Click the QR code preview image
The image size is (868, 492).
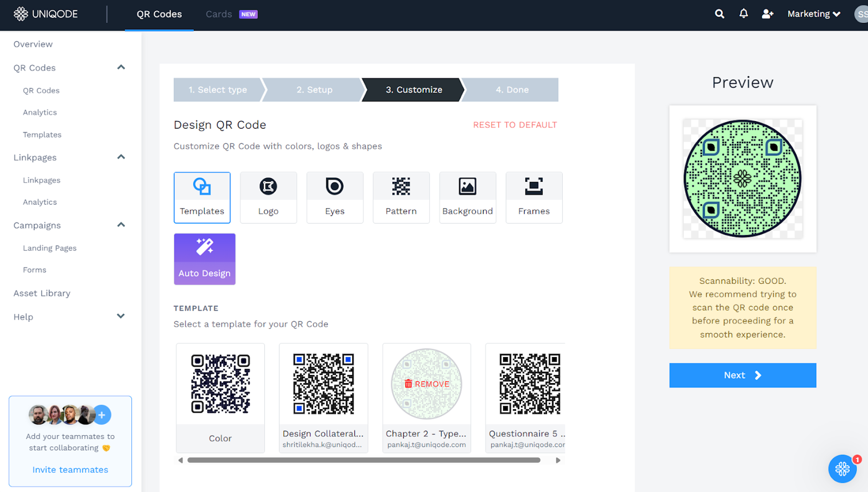coord(743,179)
